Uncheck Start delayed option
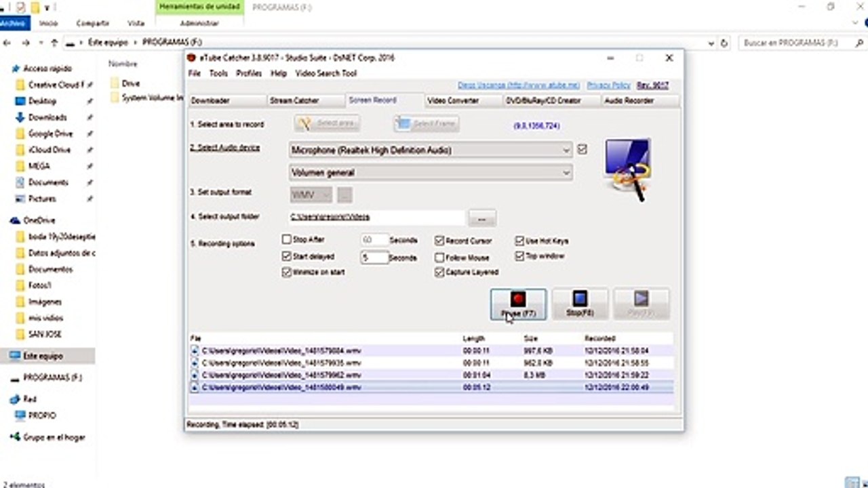Viewport: 868px width, 488px height. click(x=286, y=257)
